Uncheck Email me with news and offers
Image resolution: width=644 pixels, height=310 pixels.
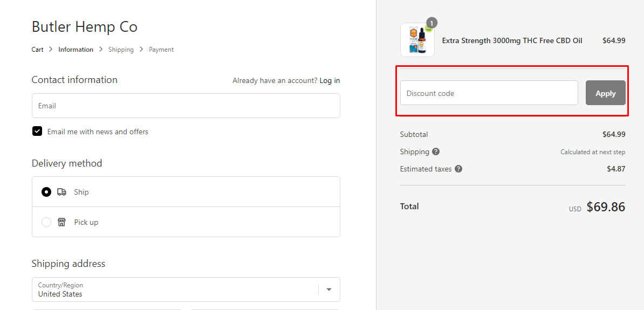coord(37,132)
